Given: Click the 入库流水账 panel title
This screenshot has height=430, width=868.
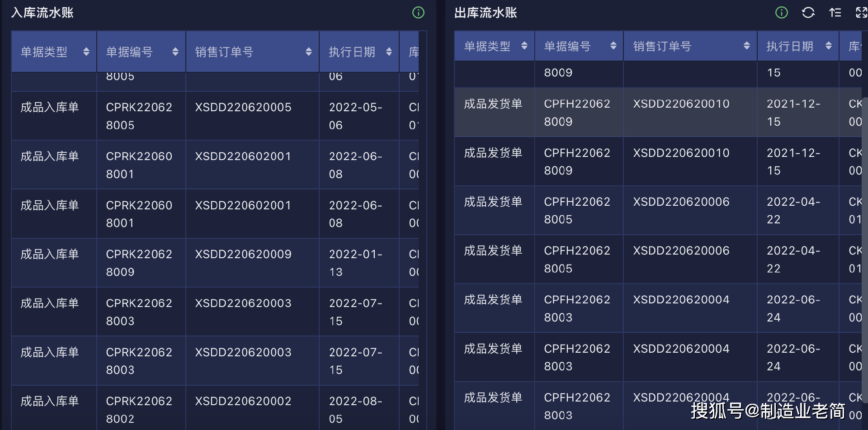Looking at the screenshot, I should [42, 13].
